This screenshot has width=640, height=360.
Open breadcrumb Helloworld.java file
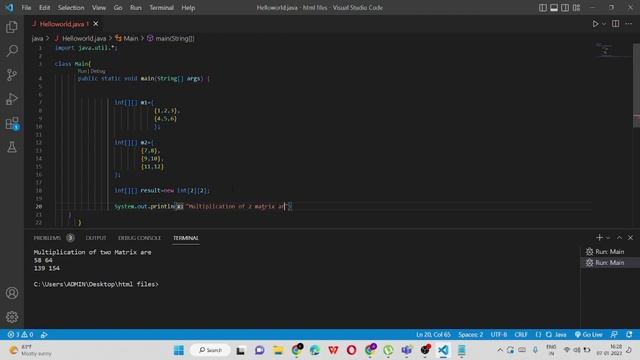[x=80, y=38]
